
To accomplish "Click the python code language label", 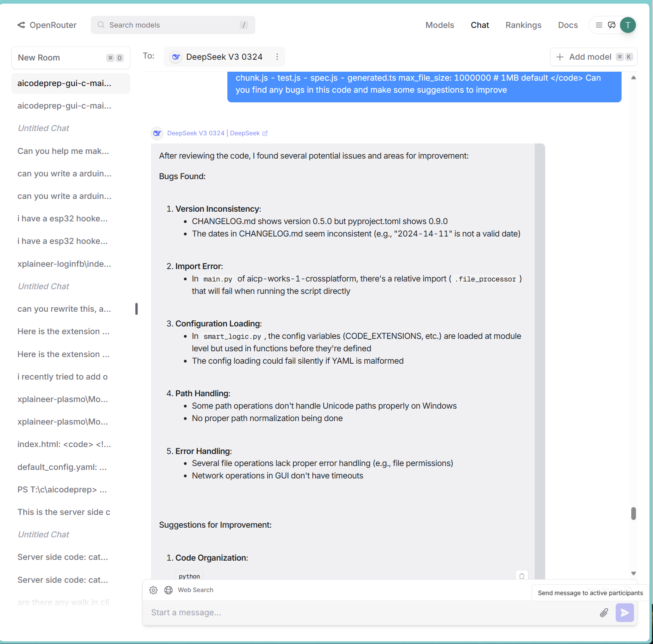I will [189, 576].
